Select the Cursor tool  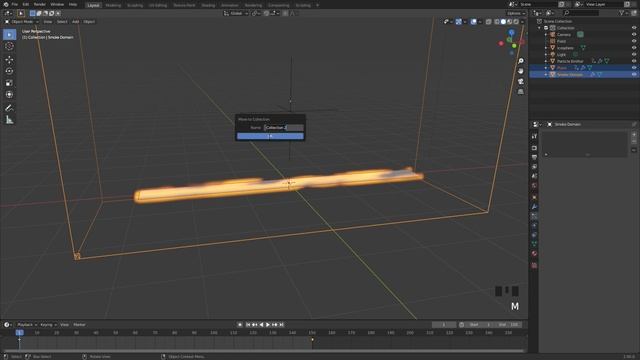click(x=9, y=46)
